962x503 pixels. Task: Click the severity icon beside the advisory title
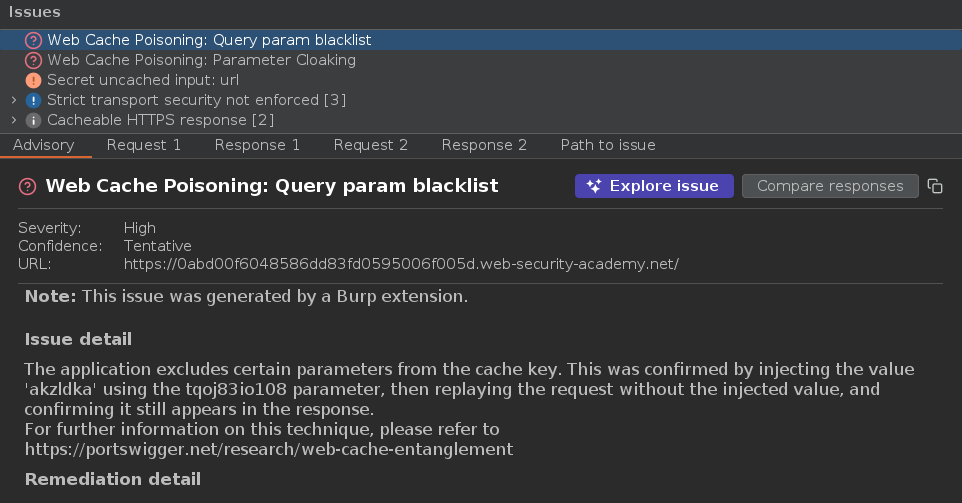(27, 186)
